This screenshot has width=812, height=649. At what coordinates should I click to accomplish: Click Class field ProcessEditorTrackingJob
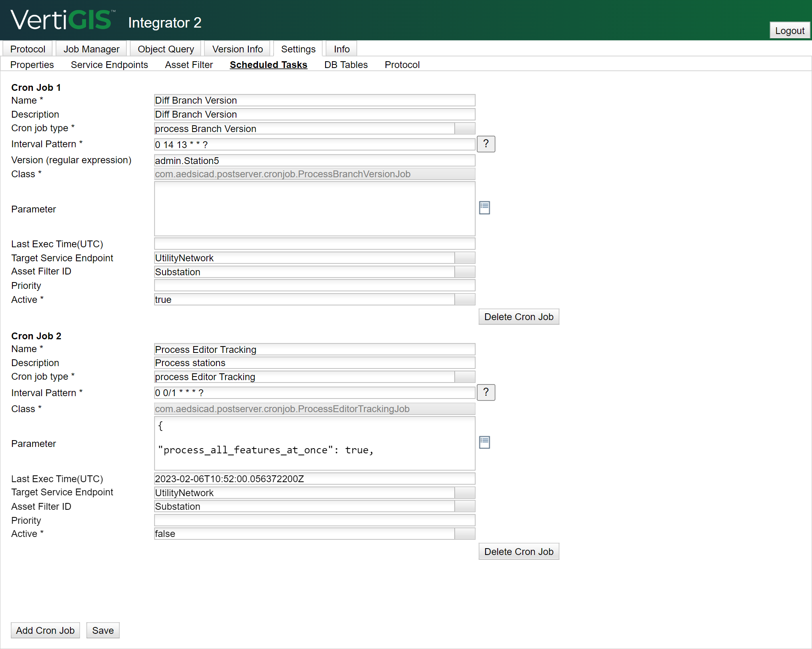[314, 409]
